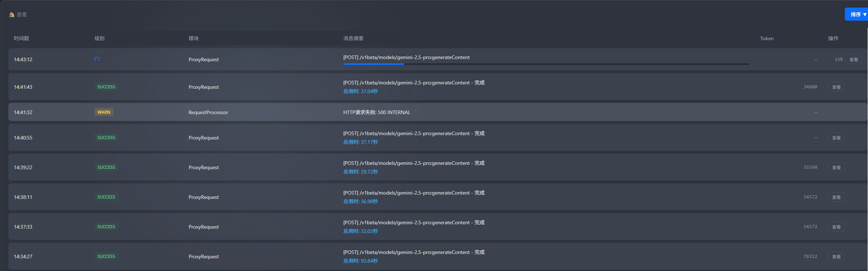Open the 总览 overview breadcrumb

(22, 14)
